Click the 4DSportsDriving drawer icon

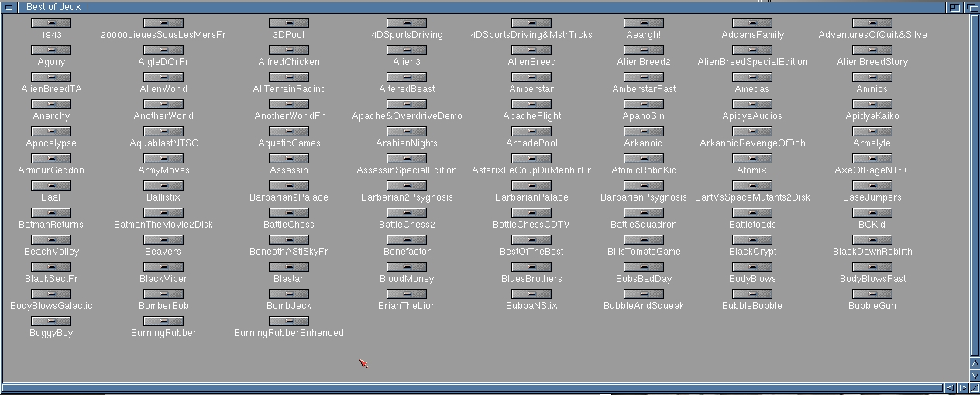coord(407,23)
